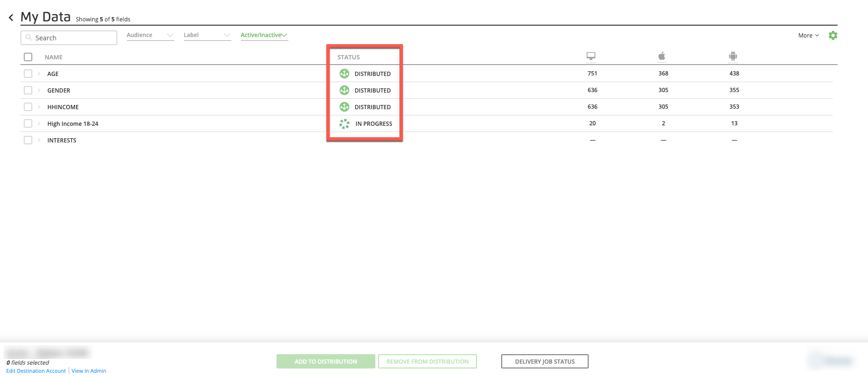868x377 pixels.
Task: Click the In Progress spinner icon
Action: point(344,124)
